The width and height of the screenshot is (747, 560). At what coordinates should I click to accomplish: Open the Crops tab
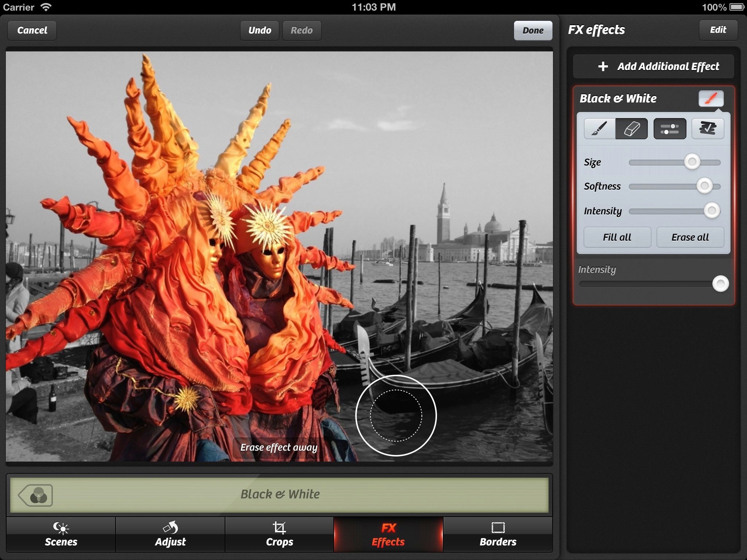click(x=279, y=534)
